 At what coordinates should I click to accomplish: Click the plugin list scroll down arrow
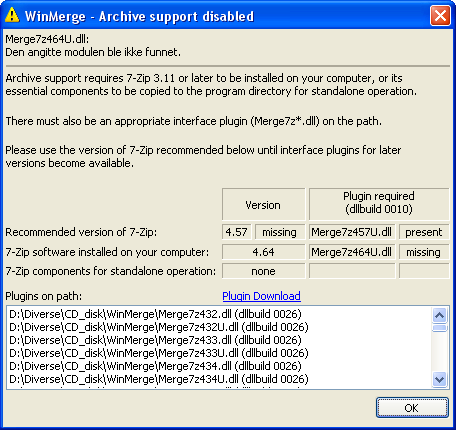point(440,379)
